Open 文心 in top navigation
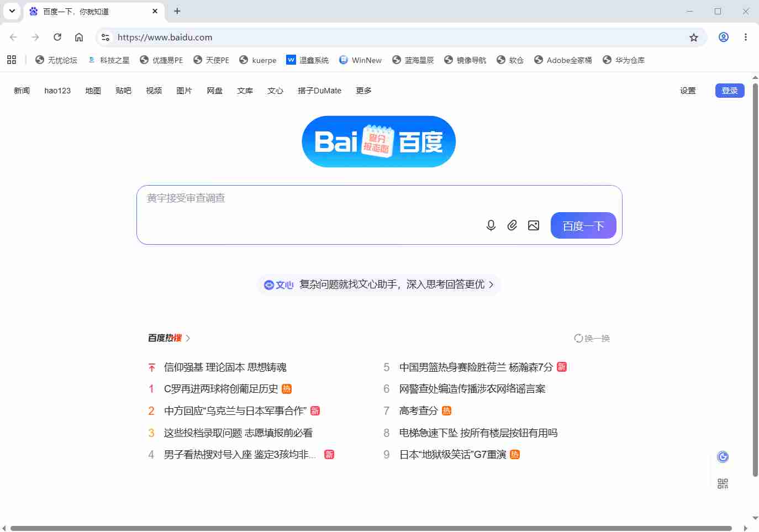Screen dimensions: 759x532 pyautogui.click(x=275, y=91)
